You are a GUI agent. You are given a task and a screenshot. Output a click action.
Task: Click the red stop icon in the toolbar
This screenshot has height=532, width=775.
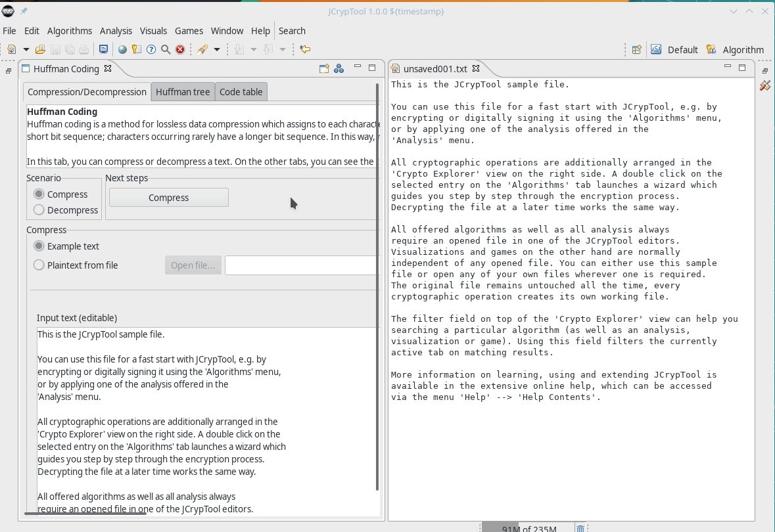click(180, 49)
